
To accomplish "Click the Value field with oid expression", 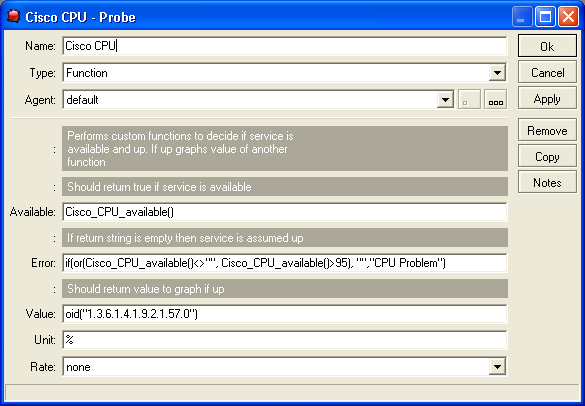I will click(x=285, y=314).
